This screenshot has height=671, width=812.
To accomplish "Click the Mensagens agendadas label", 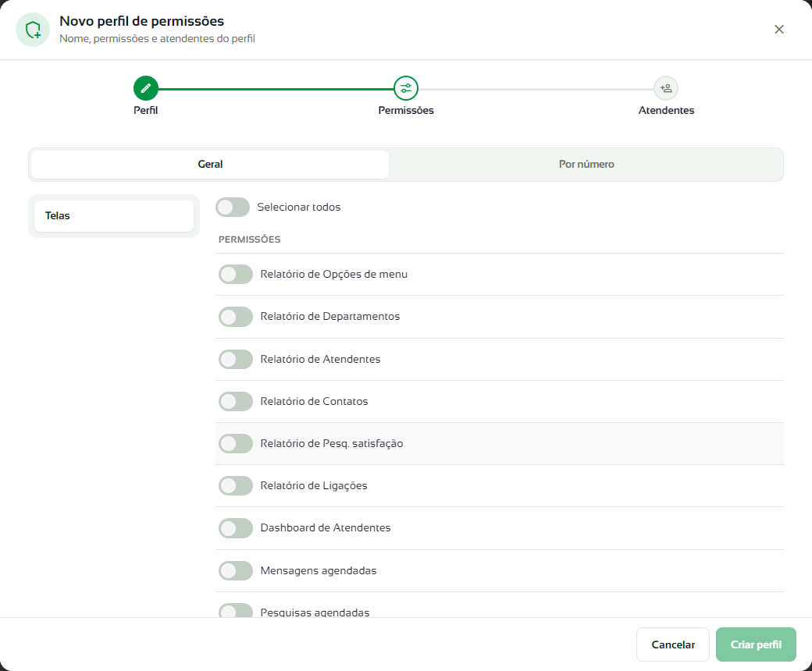I will click(x=319, y=570).
